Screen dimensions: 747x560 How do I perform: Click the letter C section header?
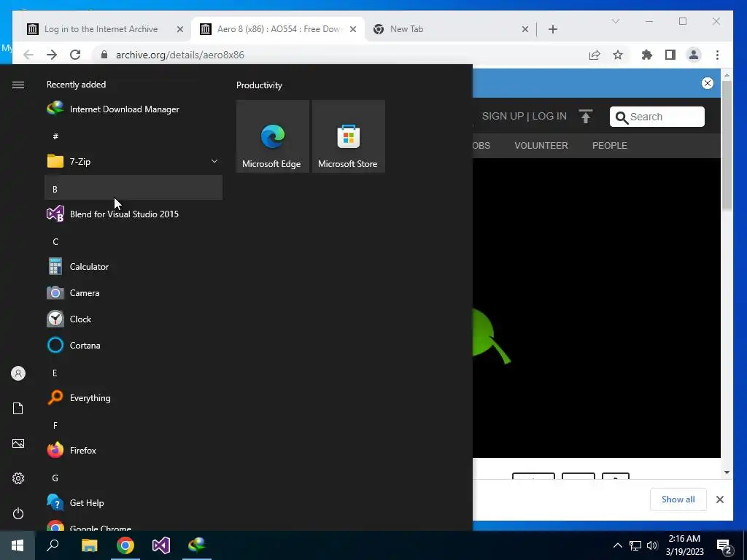click(x=133, y=241)
